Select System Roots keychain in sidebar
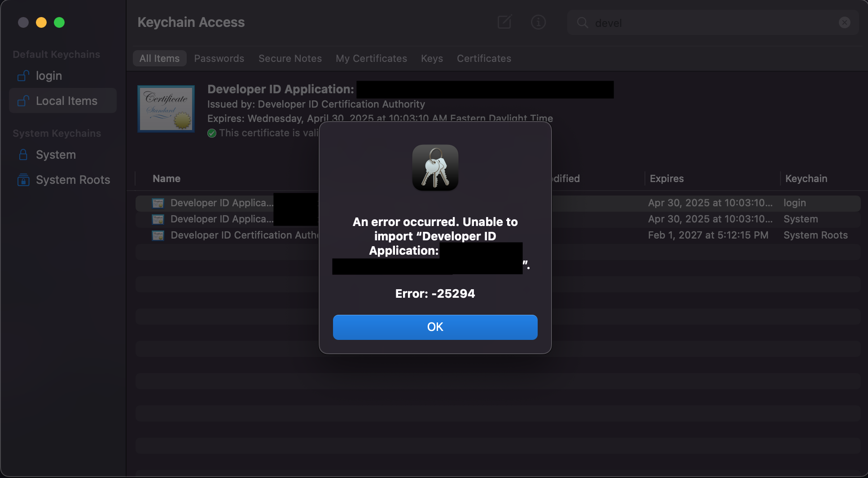Image resolution: width=868 pixels, height=478 pixels. [63, 180]
